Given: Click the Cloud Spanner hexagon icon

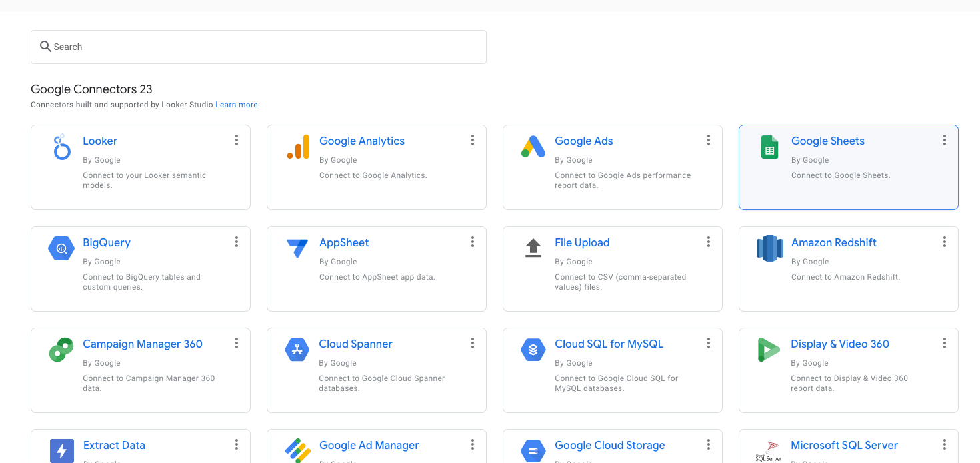Looking at the screenshot, I should [x=297, y=350].
